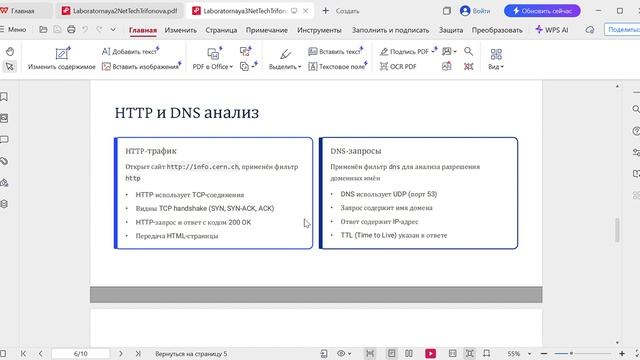Open PDF в Office dropdown
The image size is (640, 360).
pos(213,59)
